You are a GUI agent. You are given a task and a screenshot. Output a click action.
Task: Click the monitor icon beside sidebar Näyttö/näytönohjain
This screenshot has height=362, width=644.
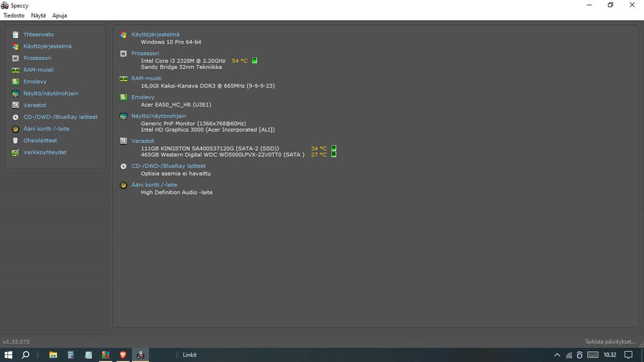(x=15, y=94)
